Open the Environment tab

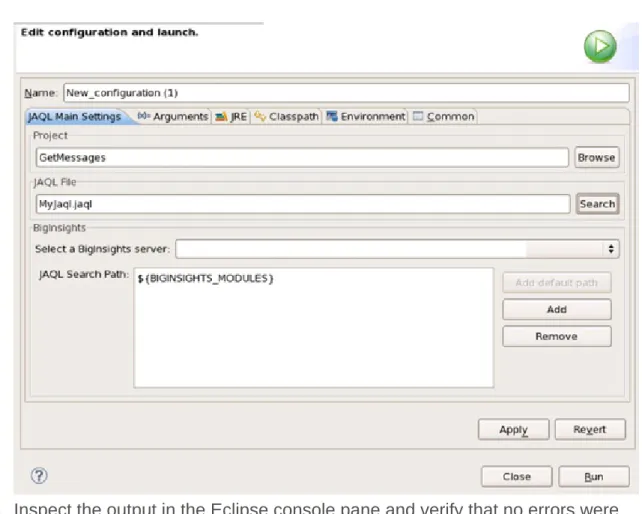coord(365,117)
